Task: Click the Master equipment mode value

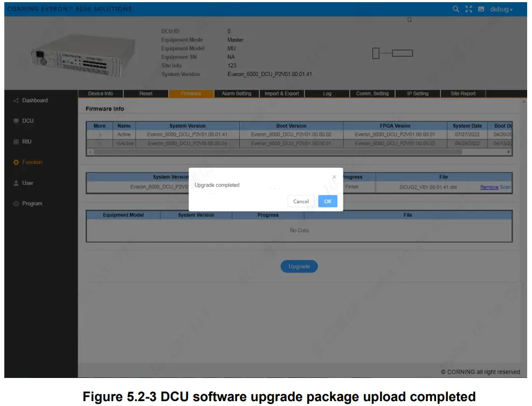Action: click(x=235, y=40)
